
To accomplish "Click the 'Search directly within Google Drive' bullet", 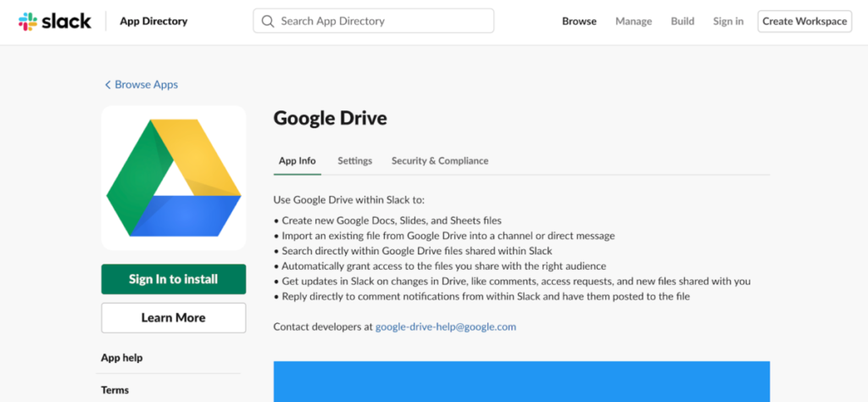I will pos(413,251).
